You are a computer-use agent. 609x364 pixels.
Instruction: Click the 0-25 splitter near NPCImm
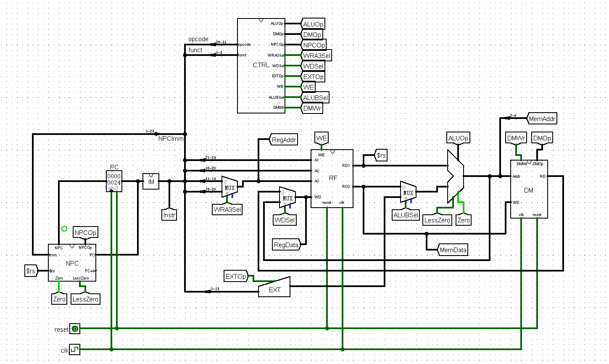tap(152, 132)
